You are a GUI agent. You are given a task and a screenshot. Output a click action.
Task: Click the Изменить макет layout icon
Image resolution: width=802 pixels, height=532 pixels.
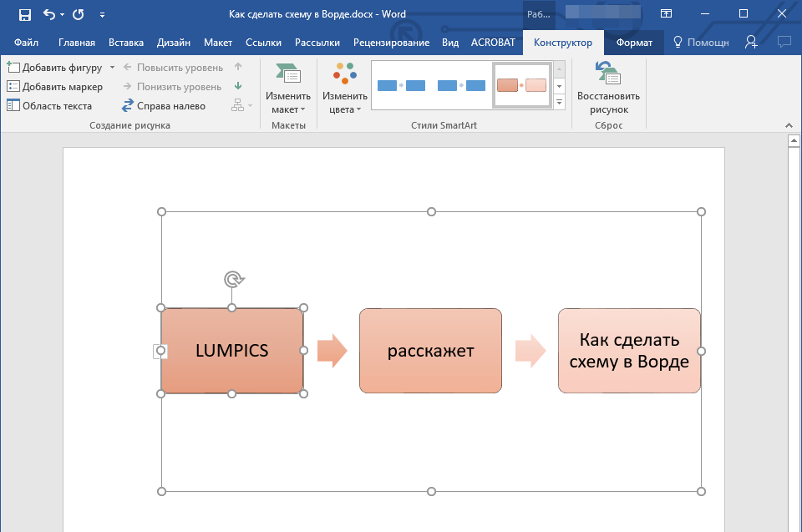[x=288, y=74]
